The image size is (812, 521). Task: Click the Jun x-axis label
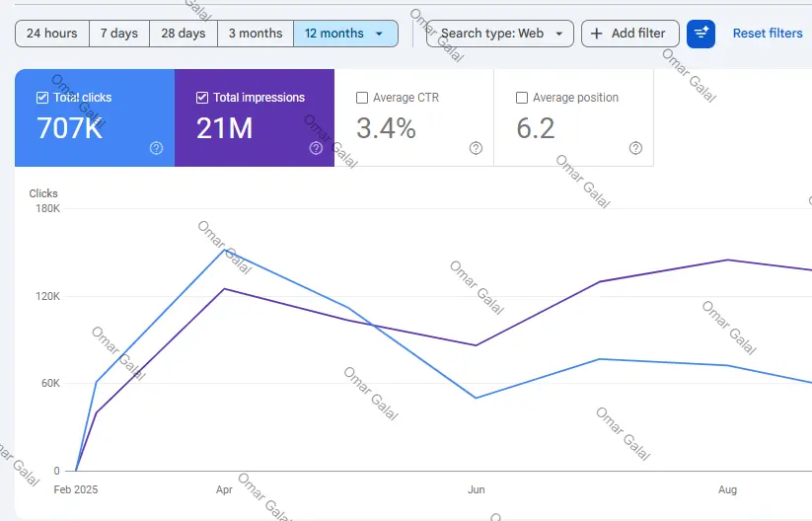476,490
